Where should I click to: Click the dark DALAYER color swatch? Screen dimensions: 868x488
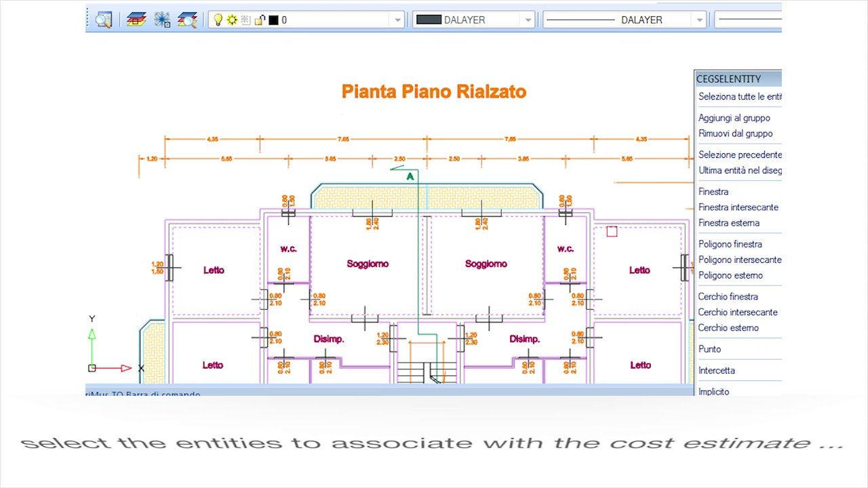429,20
